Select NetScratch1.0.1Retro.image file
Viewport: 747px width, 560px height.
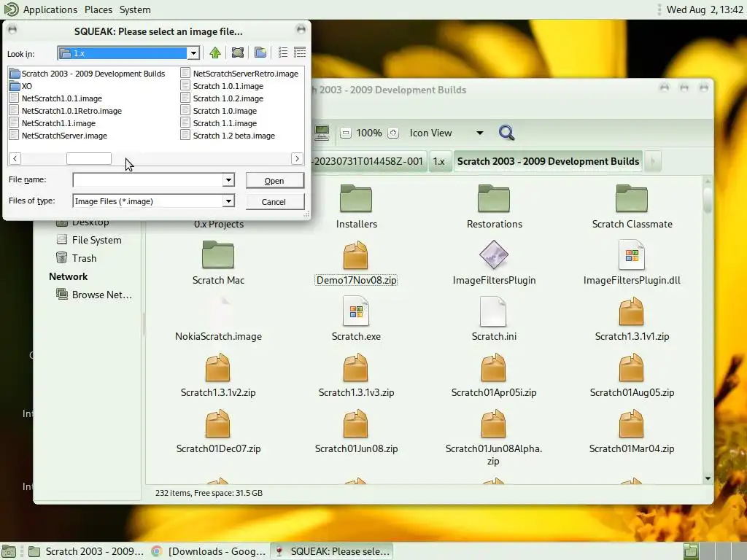click(66, 111)
